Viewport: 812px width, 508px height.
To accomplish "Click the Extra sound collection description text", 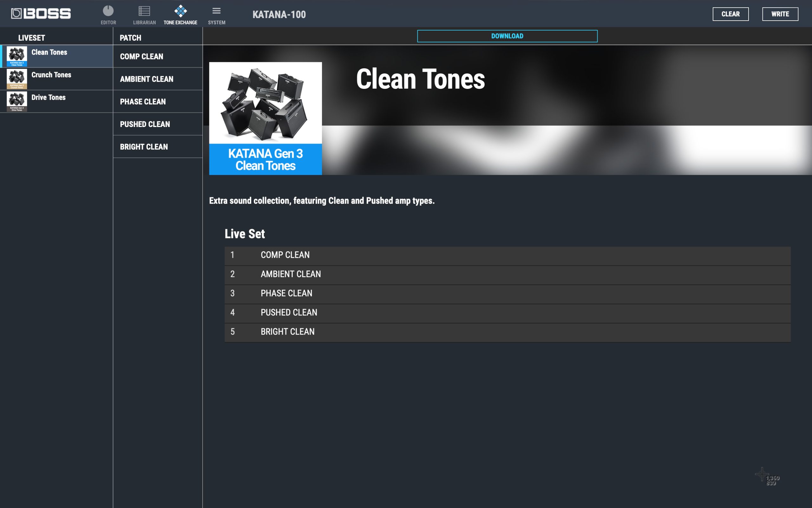I will (x=322, y=201).
